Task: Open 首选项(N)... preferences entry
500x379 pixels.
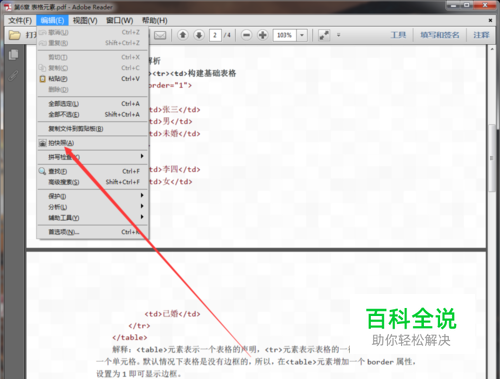Action: tap(92, 232)
